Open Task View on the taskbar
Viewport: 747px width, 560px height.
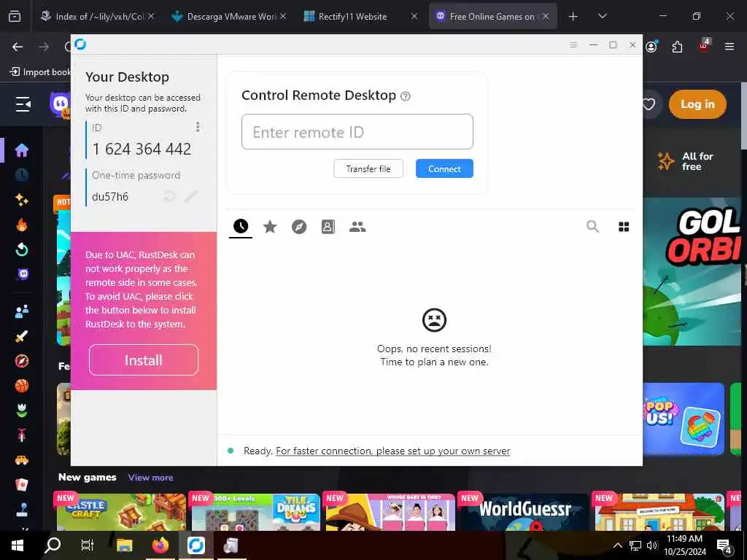pyautogui.click(x=88, y=545)
